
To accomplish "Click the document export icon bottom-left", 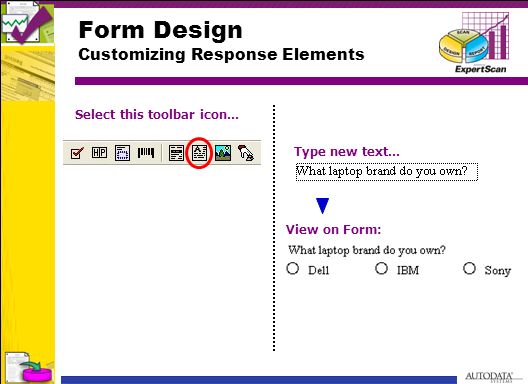I will (28, 367).
